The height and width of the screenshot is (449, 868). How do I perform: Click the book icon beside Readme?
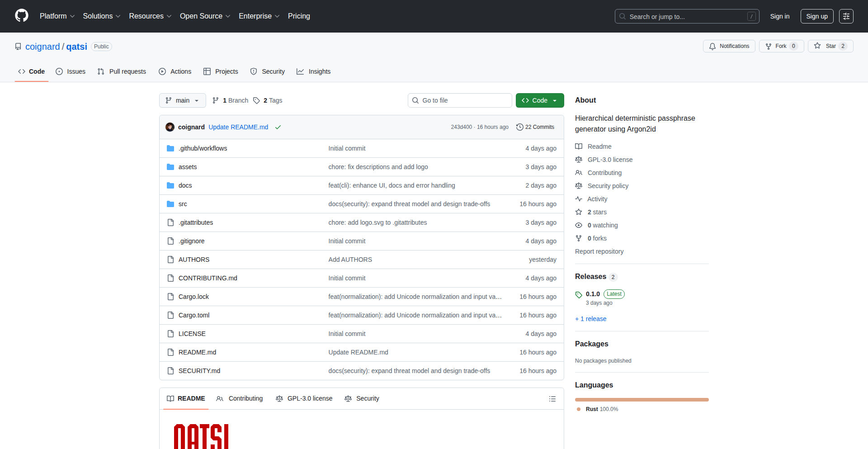click(579, 147)
